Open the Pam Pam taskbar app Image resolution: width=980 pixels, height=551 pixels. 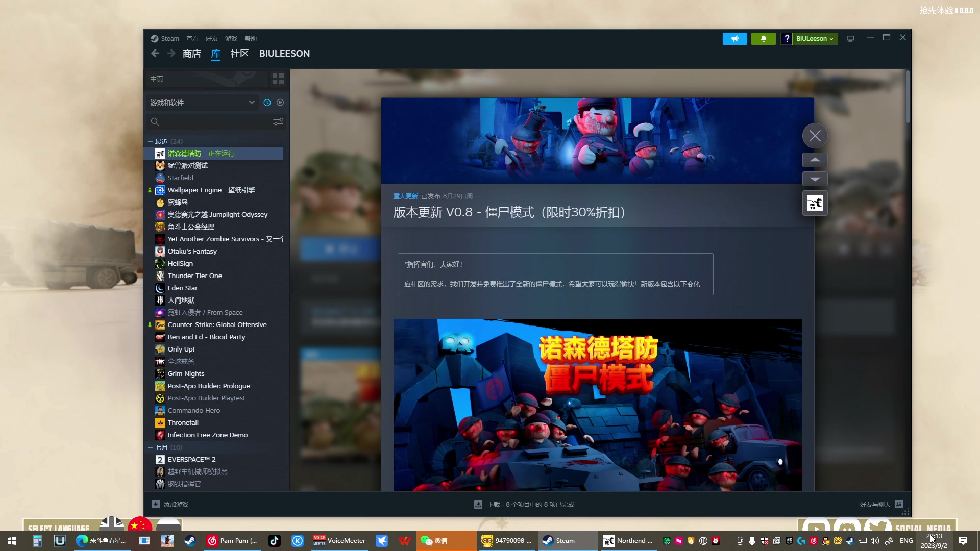coord(233,541)
